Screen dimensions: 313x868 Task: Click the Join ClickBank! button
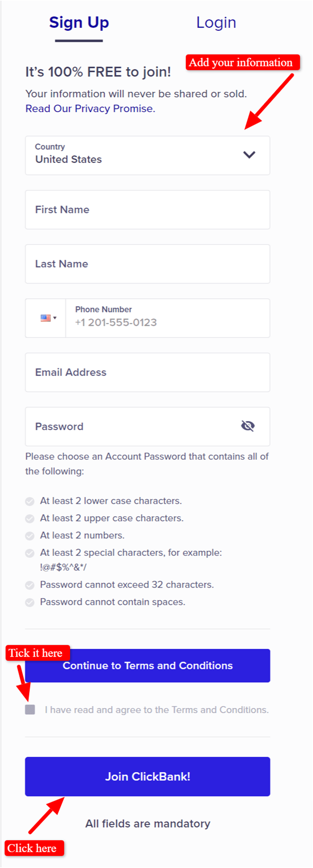pos(148,776)
